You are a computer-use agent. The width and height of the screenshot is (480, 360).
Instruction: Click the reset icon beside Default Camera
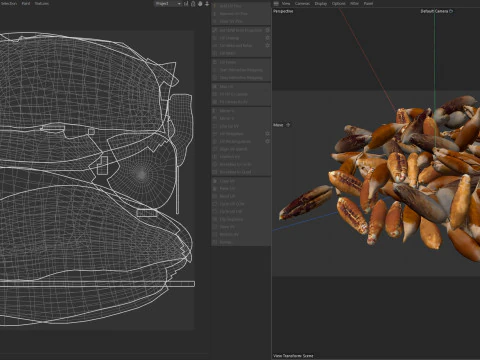(x=451, y=11)
